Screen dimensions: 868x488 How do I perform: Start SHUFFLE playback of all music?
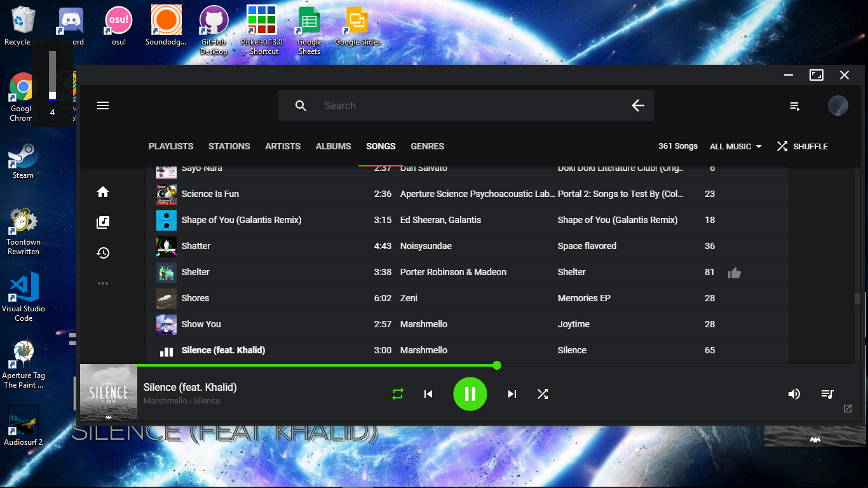803,146
